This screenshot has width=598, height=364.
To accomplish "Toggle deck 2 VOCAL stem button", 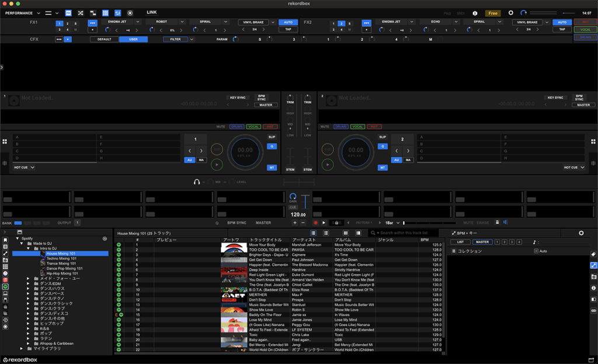I will click(x=357, y=127).
